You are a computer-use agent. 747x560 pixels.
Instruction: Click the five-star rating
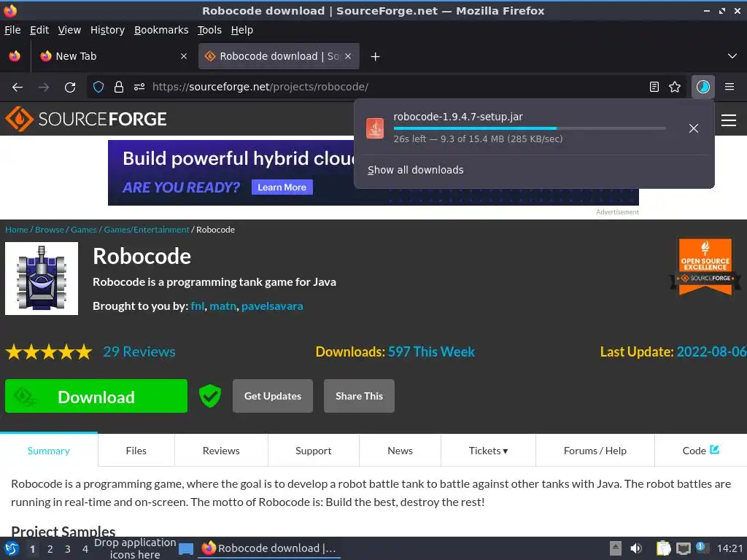pyautogui.click(x=49, y=352)
